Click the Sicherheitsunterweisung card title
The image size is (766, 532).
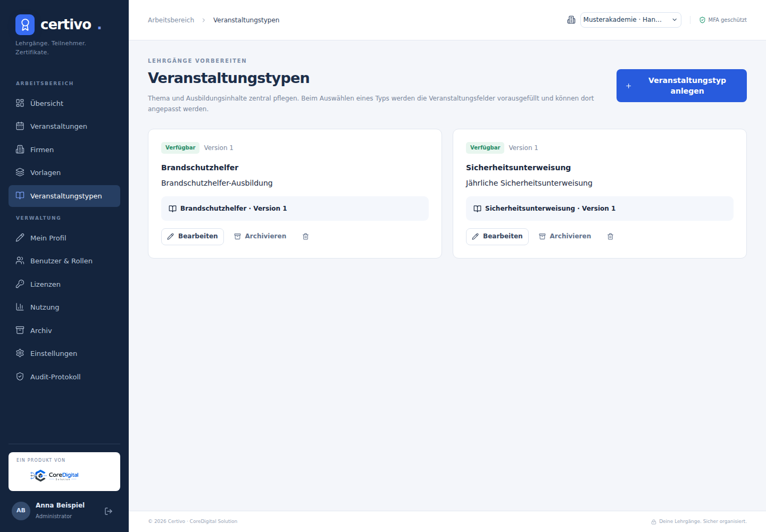[x=518, y=168]
